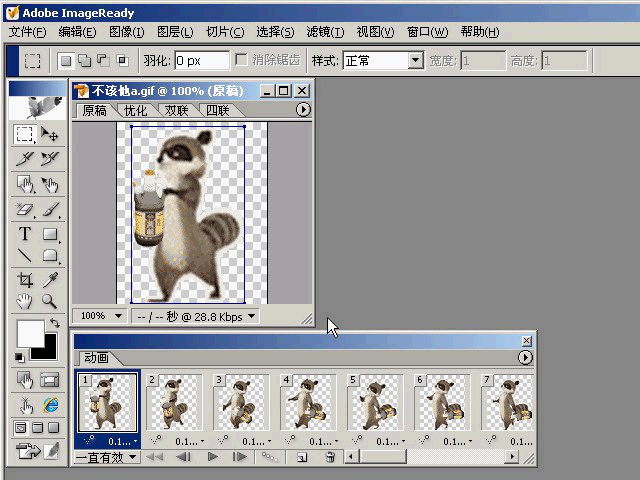
Task: Open the 文件(F) menu
Action: click(x=28, y=32)
